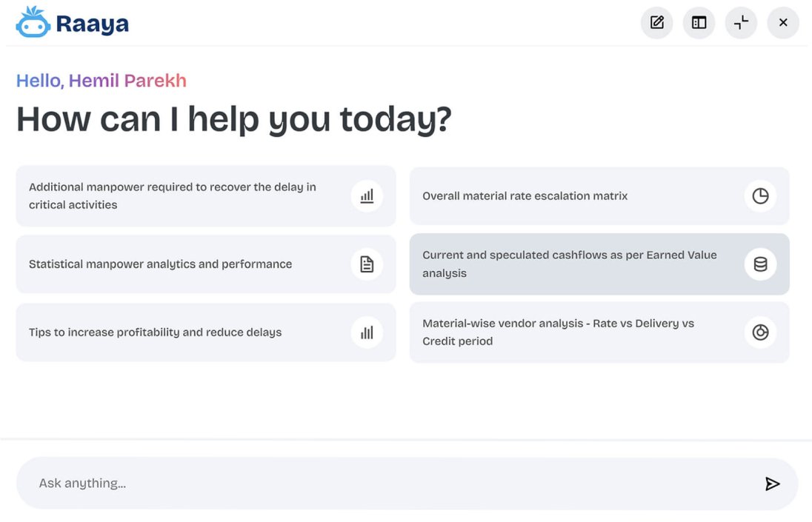Viewport: 812px width, 522px height.
Task: Click donut chart icon on vendor analysis card
Action: coord(760,332)
